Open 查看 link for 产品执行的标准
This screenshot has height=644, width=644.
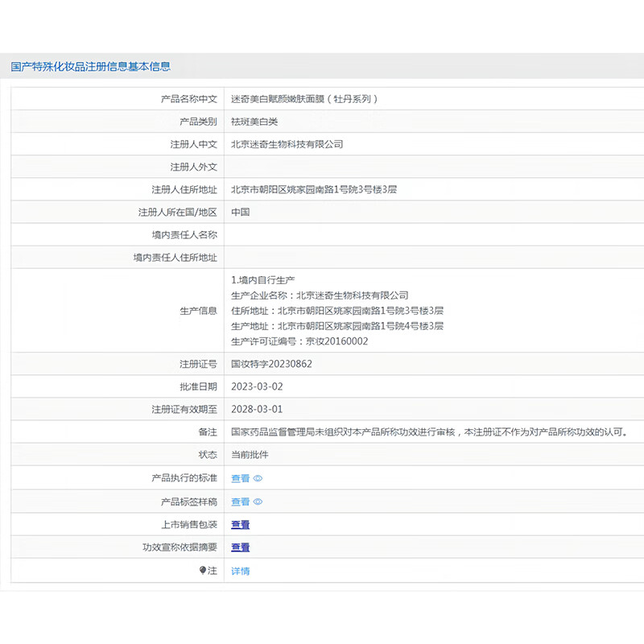coord(240,478)
